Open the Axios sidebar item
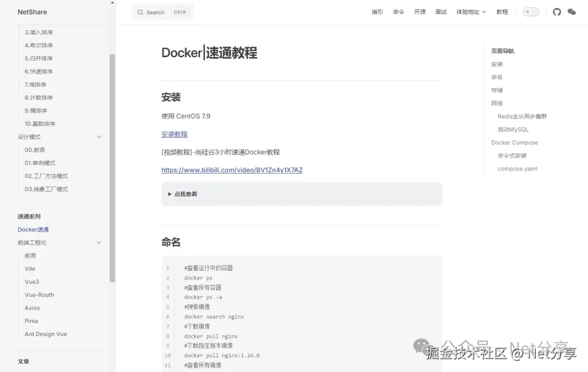 point(32,308)
